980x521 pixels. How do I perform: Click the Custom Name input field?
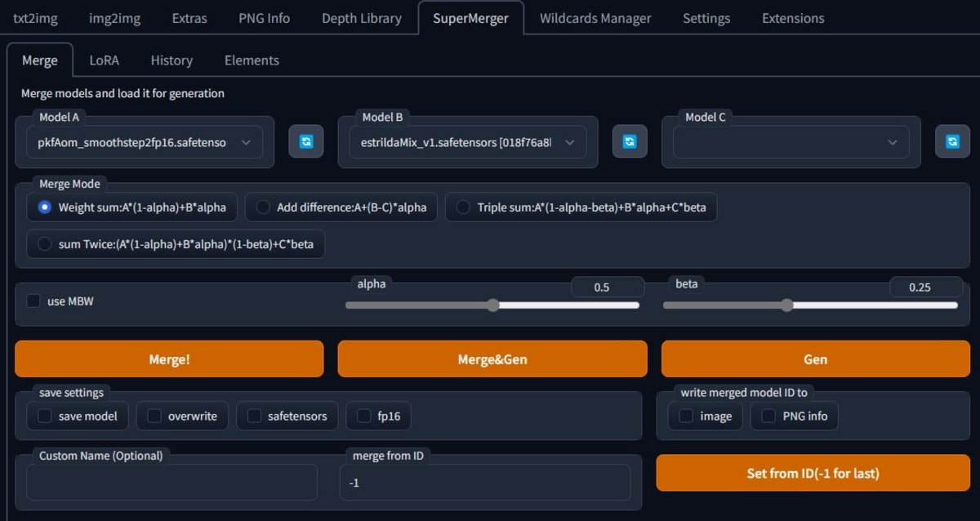(171, 483)
